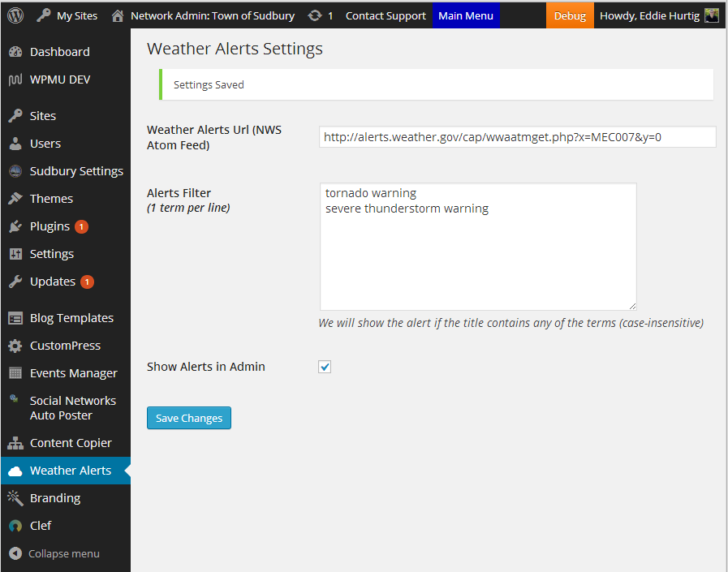728x572 pixels.
Task: Select the Themes paintbrush icon
Action: tap(16, 198)
